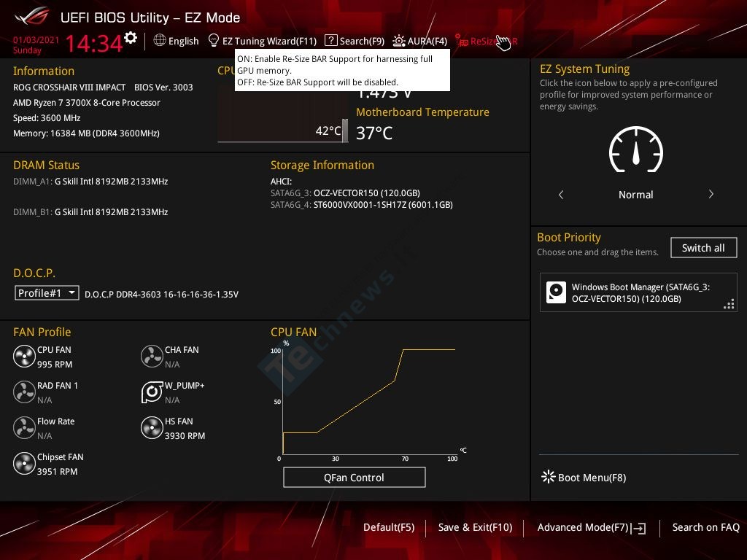Toggle the ReSize BAR option
This screenshot has width=747, height=560.
[487, 42]
